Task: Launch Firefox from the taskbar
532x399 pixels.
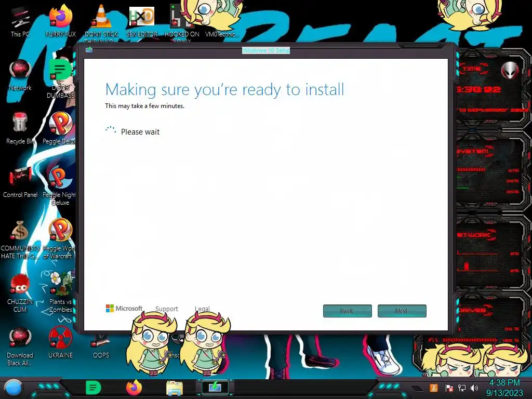Action: point(134,388)
